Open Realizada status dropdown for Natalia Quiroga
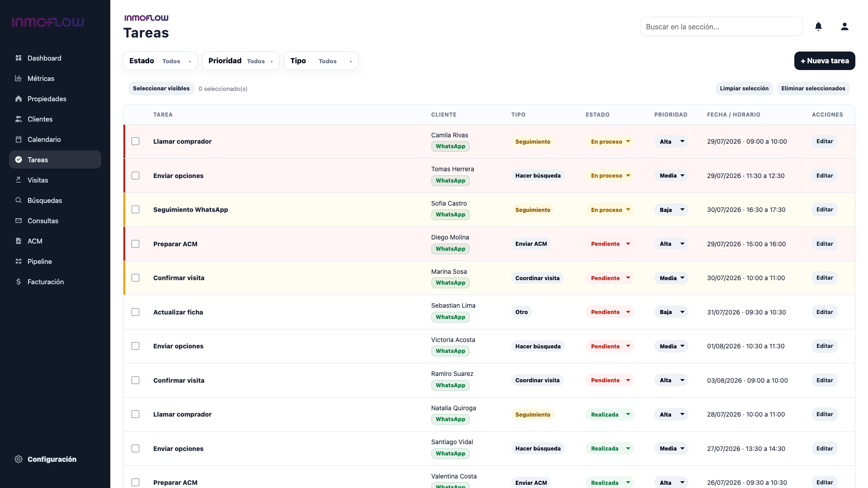868x488 pixels. point(610,414)
